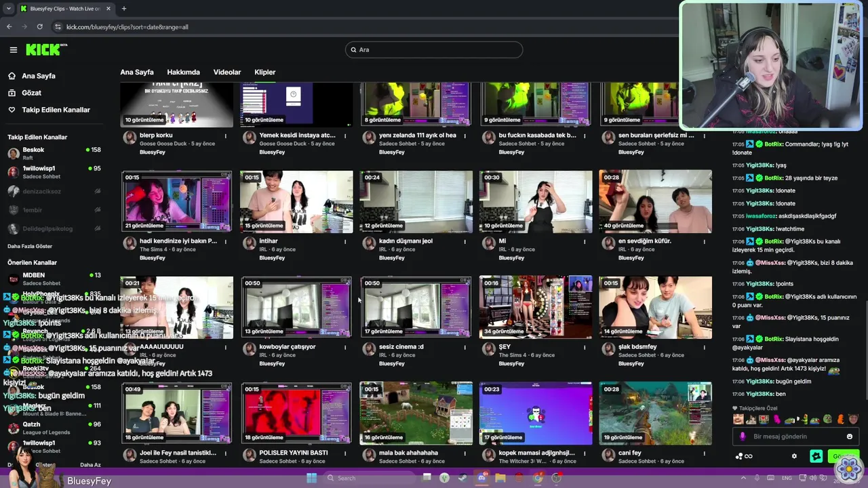Click avatar beside 'intihar' clip

click(x=249, y=243)
